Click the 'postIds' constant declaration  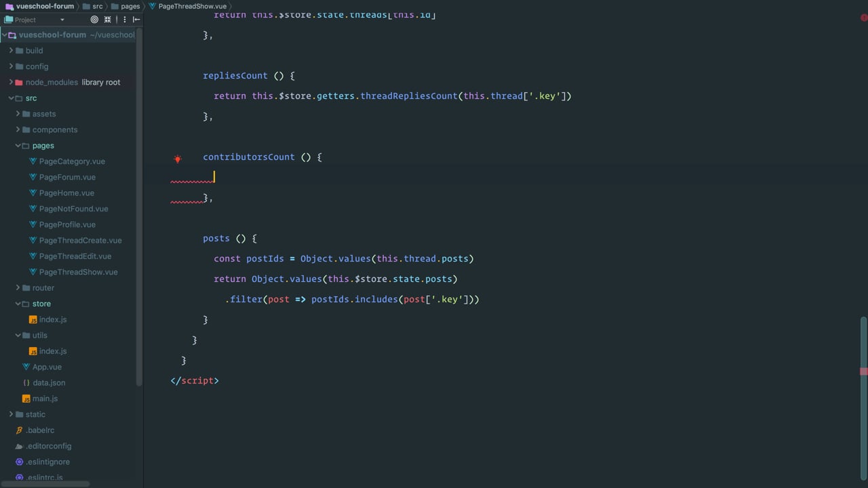[265, 258]
